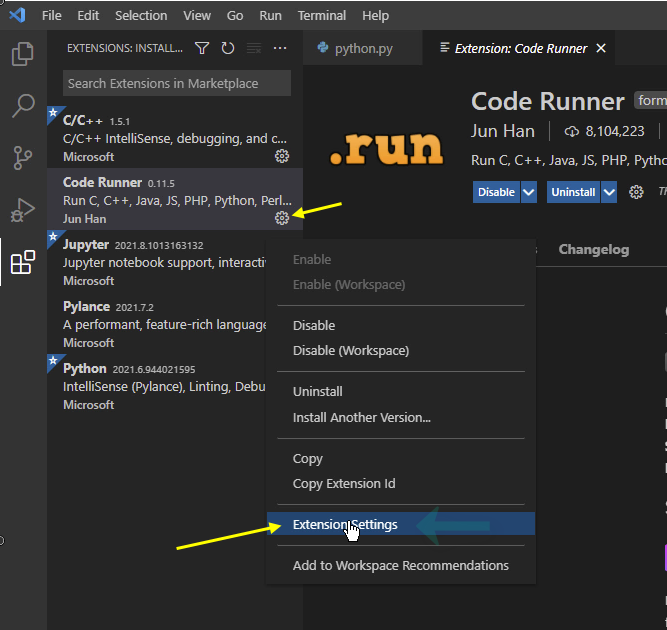
Task: Filter extensions with the funnel icon
Action: pyautogui.click(x=202, y=48)
